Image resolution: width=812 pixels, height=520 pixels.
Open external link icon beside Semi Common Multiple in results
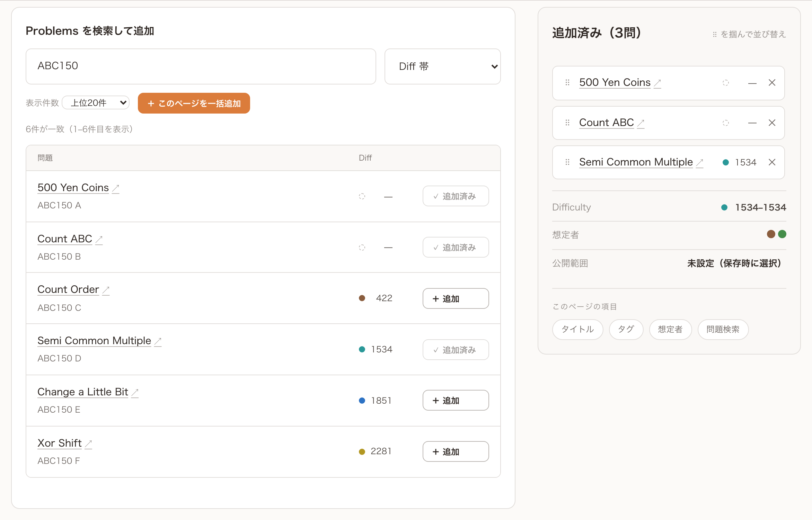[158, 341]
